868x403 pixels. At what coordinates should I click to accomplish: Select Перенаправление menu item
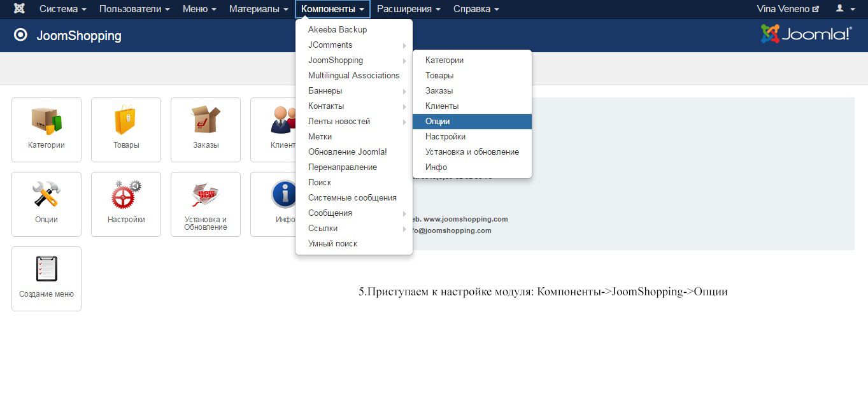click(354, 167)
